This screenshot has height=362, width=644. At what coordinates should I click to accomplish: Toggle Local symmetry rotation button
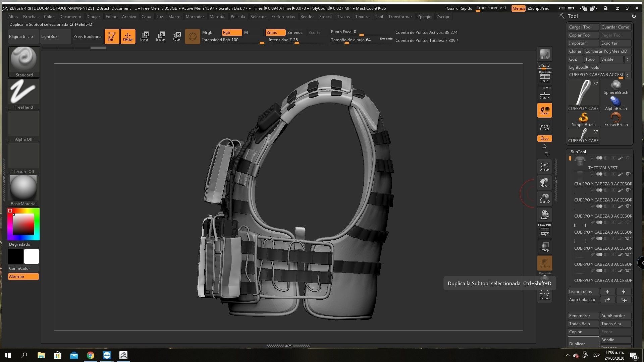(x=544, y=110)
